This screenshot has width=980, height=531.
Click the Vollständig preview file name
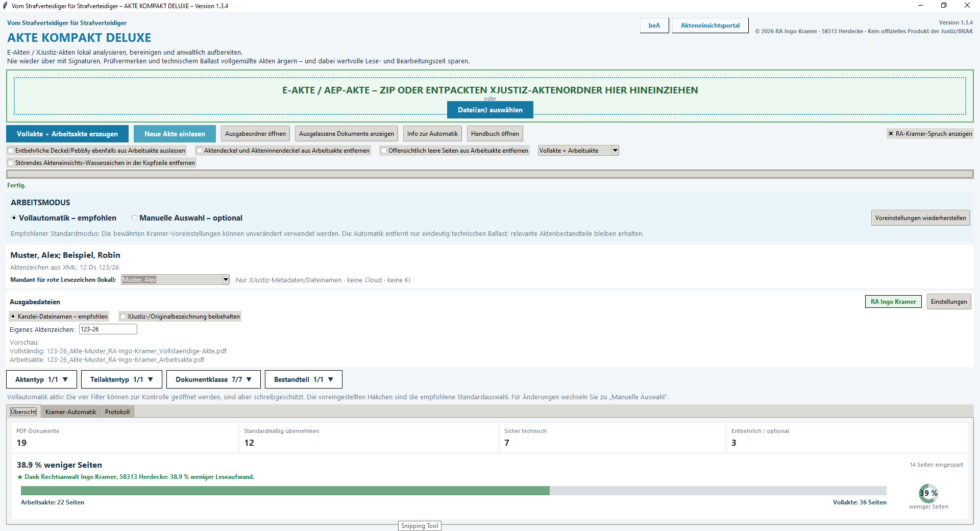137,351
